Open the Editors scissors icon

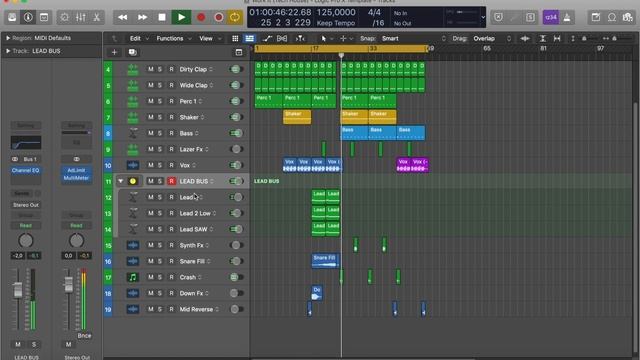[x=96, y=17]
